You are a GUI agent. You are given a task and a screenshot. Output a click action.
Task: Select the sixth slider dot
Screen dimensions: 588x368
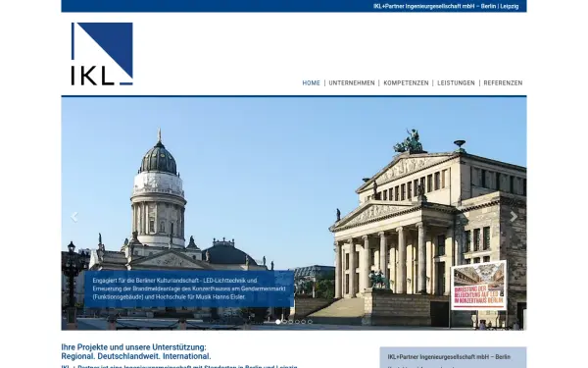point(310,322)
